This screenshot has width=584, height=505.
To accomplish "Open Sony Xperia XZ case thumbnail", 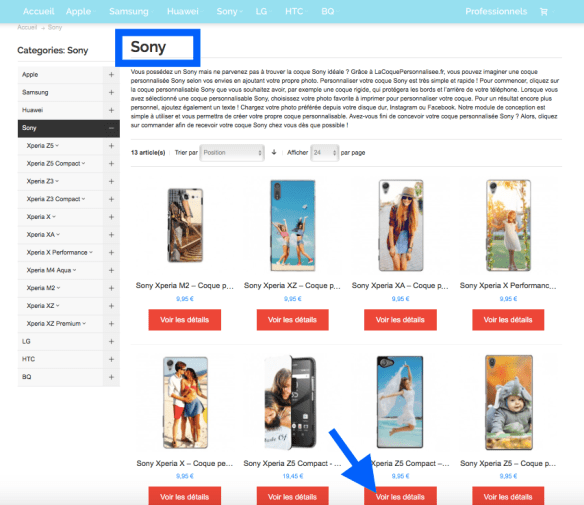I will (x=292, y=225).
